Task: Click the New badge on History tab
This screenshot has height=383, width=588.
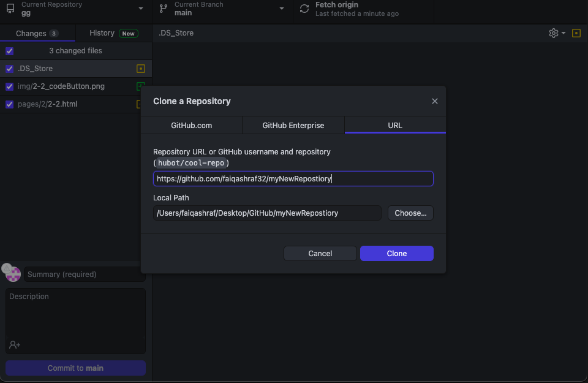Action: [x=128, y=33]
